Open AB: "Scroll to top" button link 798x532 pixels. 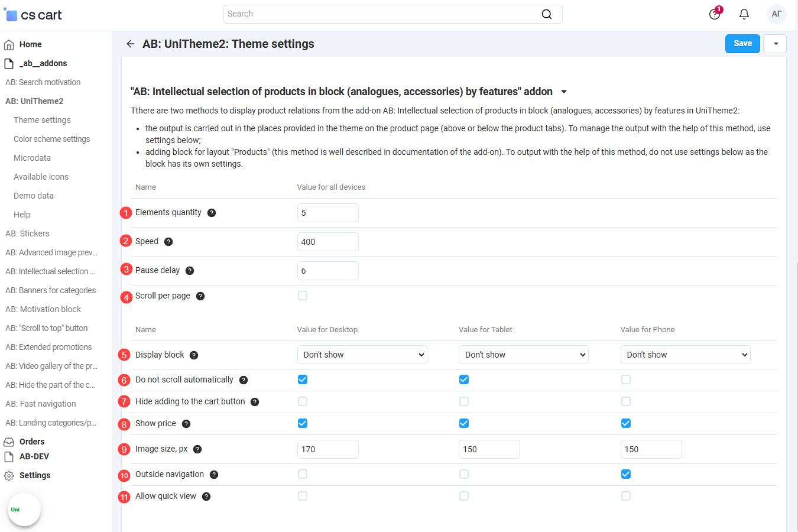47,328
